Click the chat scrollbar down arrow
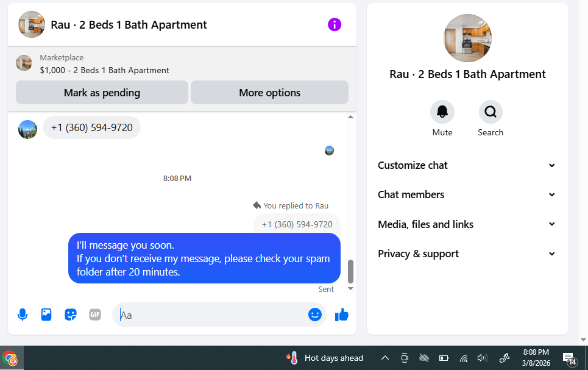Screen dimensions: 588x370 point(350,288)
